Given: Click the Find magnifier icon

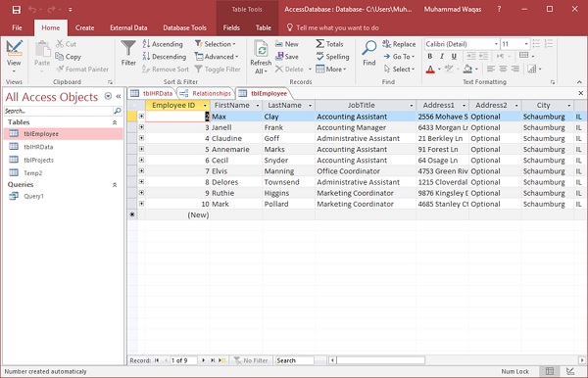Looking at the screenshot, I should click(369, 48).
